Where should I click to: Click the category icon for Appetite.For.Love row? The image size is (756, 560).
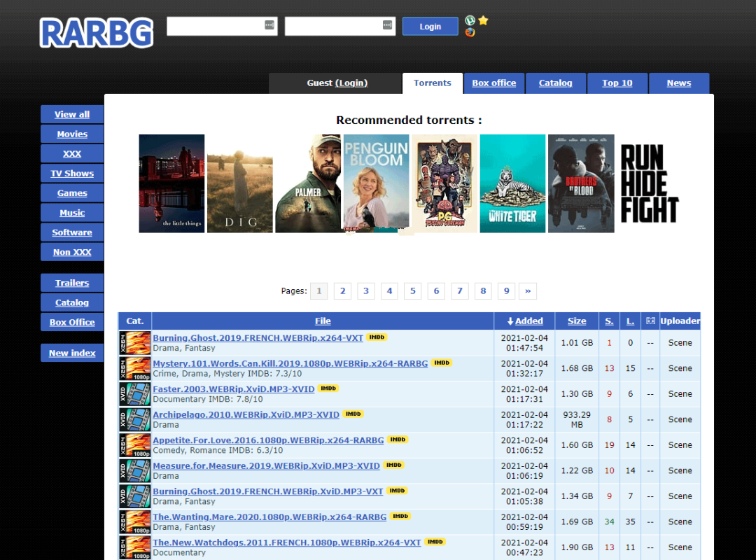click(x=135, y=445)
